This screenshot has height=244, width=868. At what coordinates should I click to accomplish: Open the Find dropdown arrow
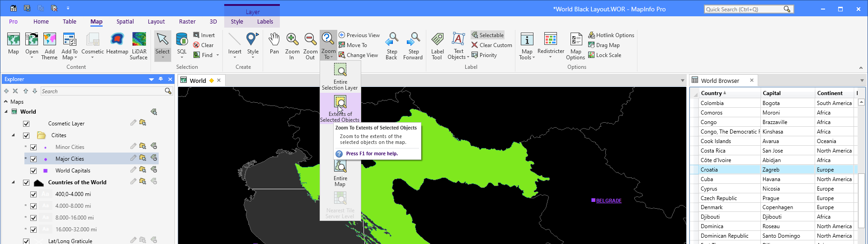(x=217, y=55)
